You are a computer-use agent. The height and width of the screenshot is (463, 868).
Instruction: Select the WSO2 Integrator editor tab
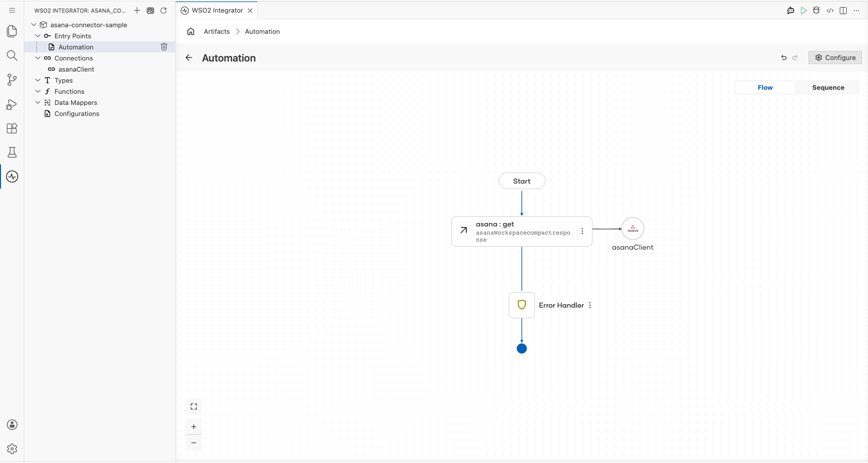(217, 10)
